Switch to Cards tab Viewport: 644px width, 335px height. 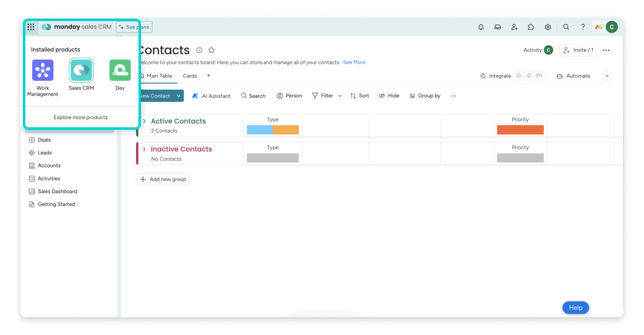point(190,76)
